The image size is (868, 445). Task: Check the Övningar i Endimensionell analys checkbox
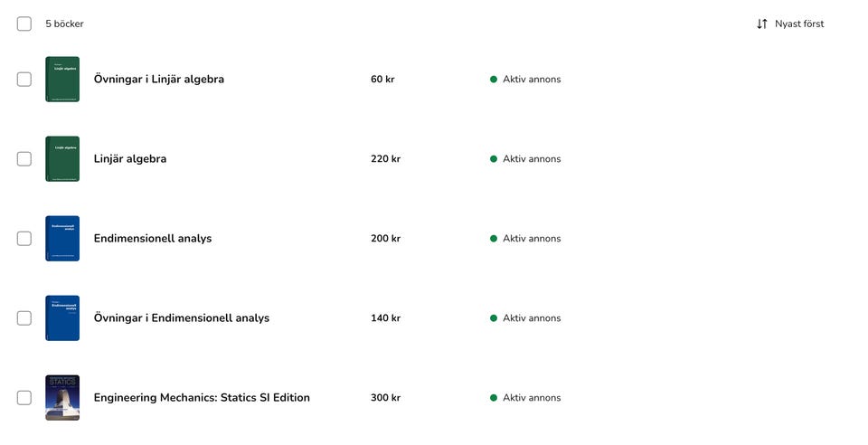(x=24, y=318)
